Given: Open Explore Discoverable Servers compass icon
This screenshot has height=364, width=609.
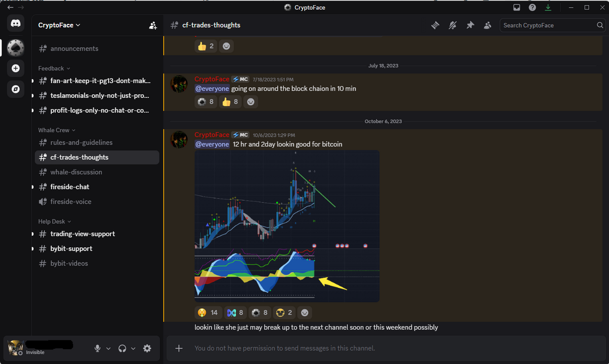Looking at the screenshot, I should [16, 89].
